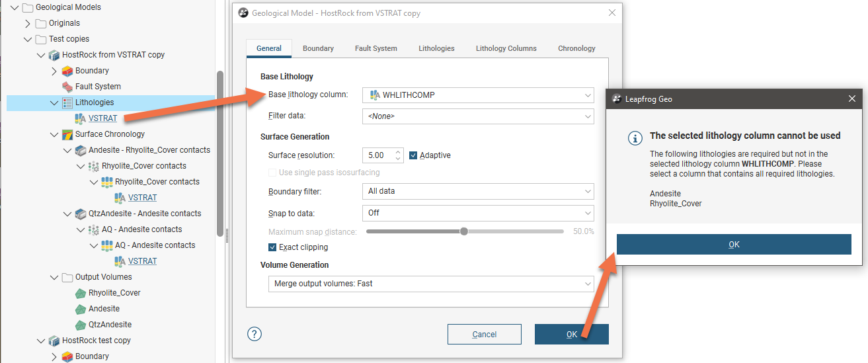Click the QtzAndesite output volume icon
The image size is (868, 363).
[80, 325]
